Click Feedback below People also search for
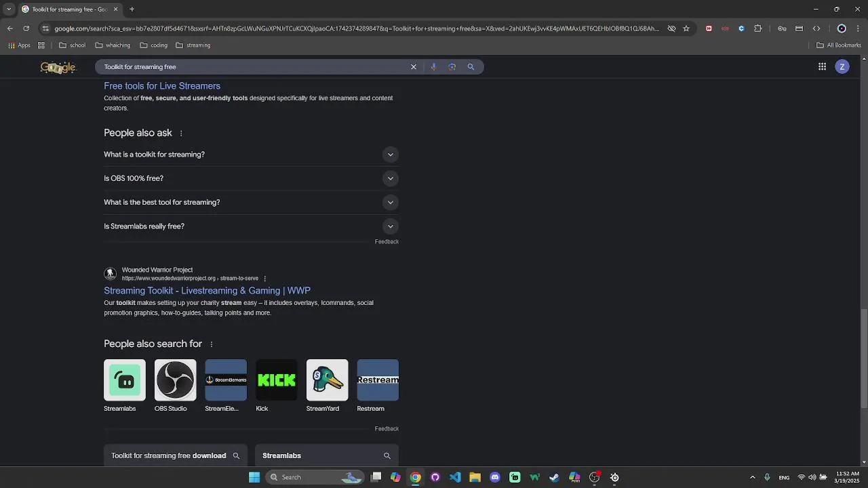 [387, 429]
